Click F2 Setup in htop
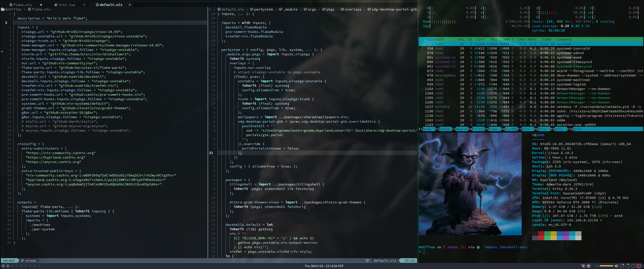Viewport: 644px width, 269px height. pyautogui.click(x=443, y=129)
